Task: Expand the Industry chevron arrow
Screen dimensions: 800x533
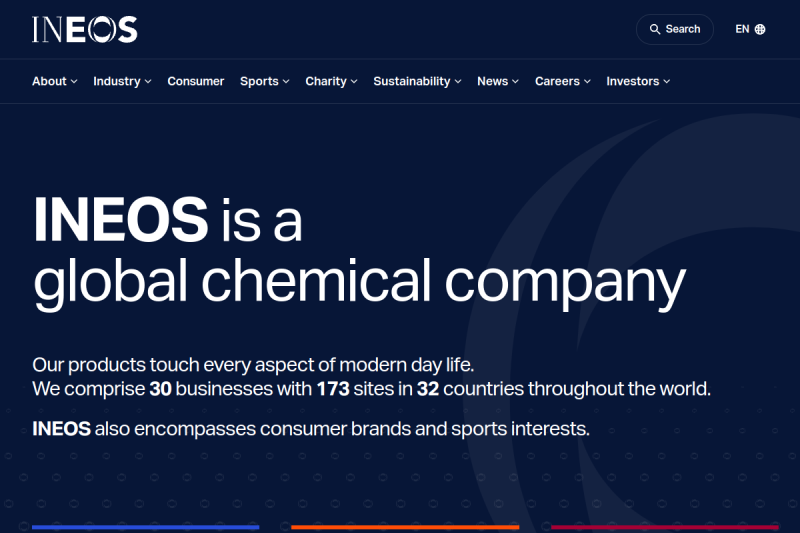Action: pos(148,82)
